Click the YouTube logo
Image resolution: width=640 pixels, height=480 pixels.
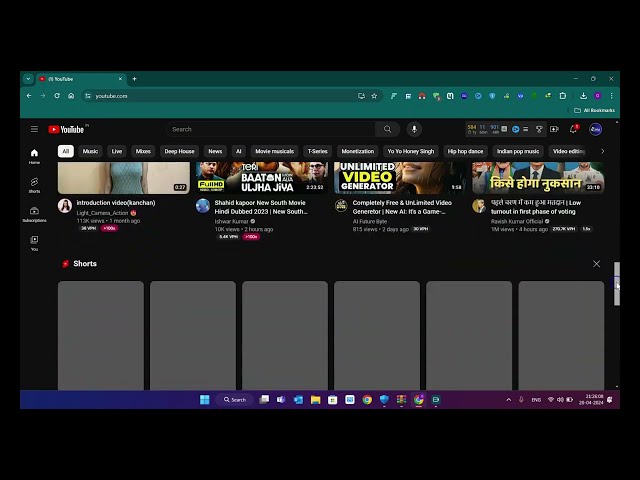pos(66,129)
